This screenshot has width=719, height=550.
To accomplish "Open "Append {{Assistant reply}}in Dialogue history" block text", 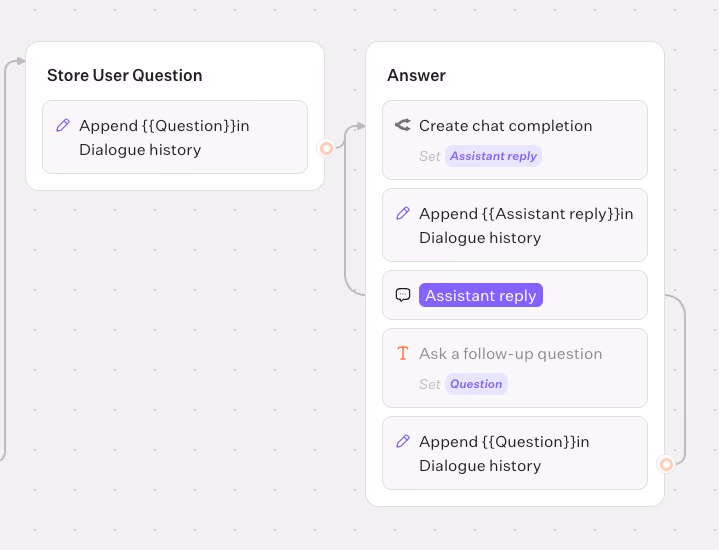I will tap(525, 225).
